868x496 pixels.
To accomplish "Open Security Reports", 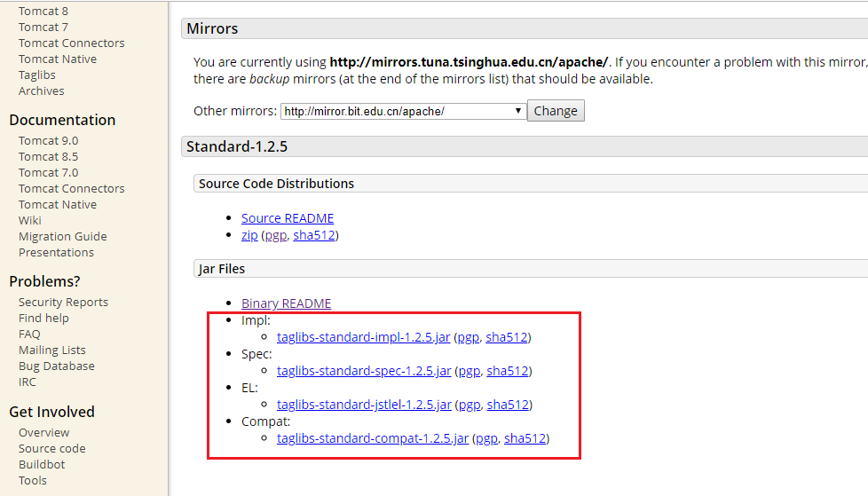I will (63, 303).
